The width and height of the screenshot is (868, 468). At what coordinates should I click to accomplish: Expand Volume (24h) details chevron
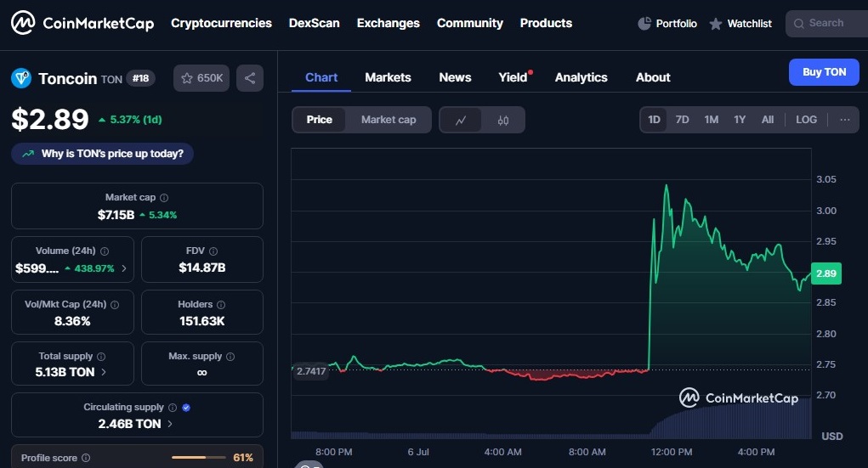coord(124,268)
